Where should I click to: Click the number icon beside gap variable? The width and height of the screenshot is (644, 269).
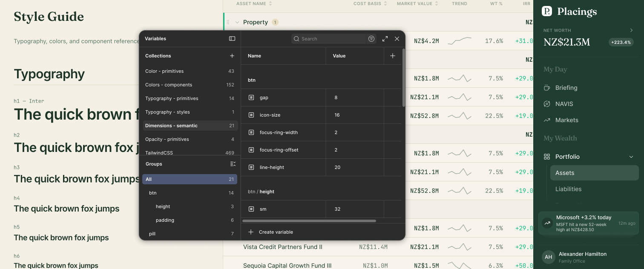[251, 97]
